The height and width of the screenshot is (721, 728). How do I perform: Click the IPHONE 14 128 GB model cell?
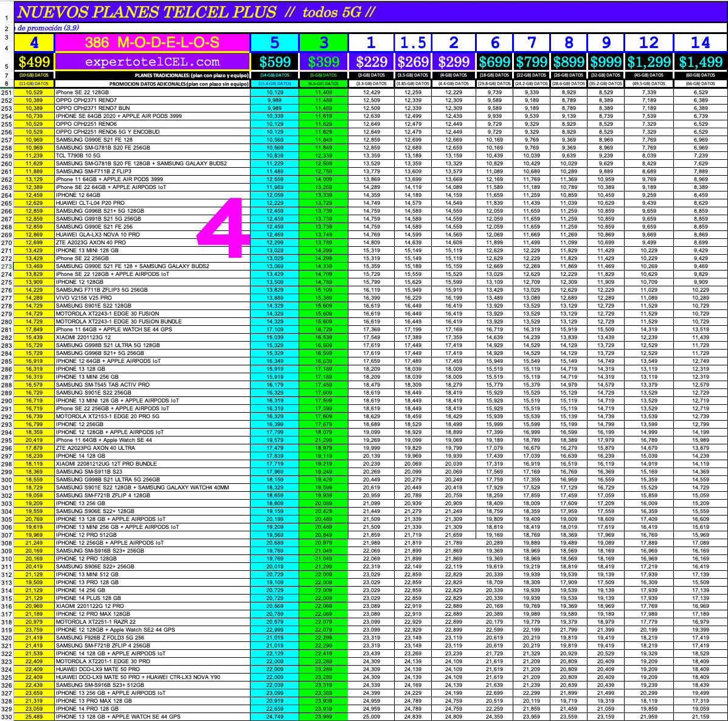152,455
